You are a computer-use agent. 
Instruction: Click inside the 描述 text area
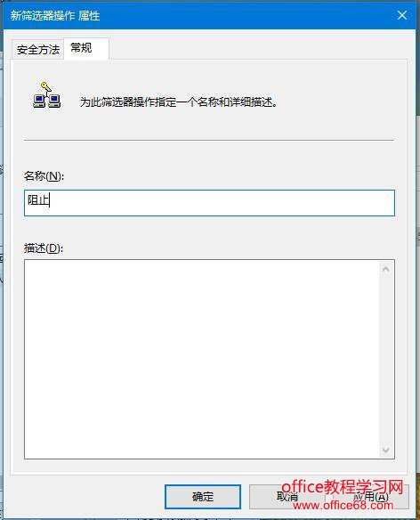202,360
